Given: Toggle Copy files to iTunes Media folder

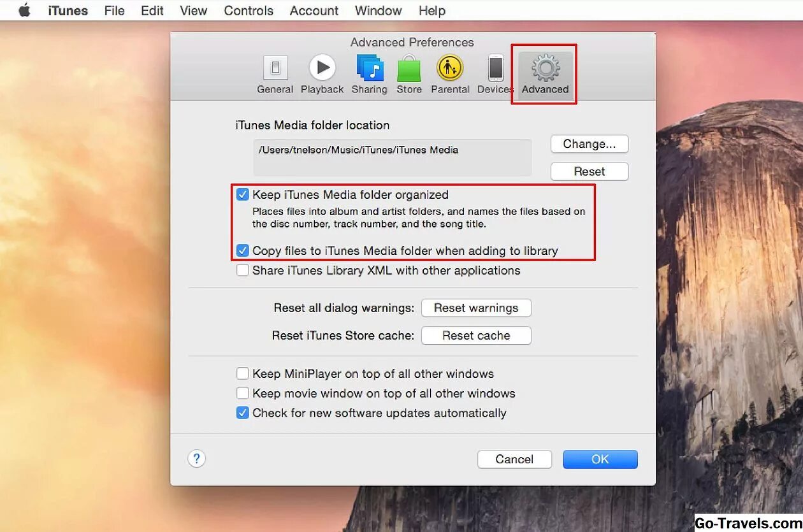Looking at the screenshot, I should [243, 250].
